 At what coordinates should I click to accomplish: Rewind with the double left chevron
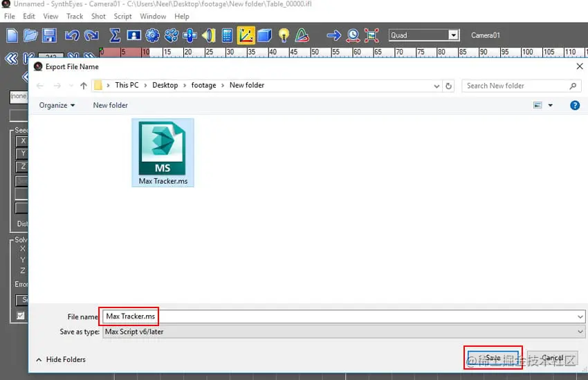pos(11,59)
